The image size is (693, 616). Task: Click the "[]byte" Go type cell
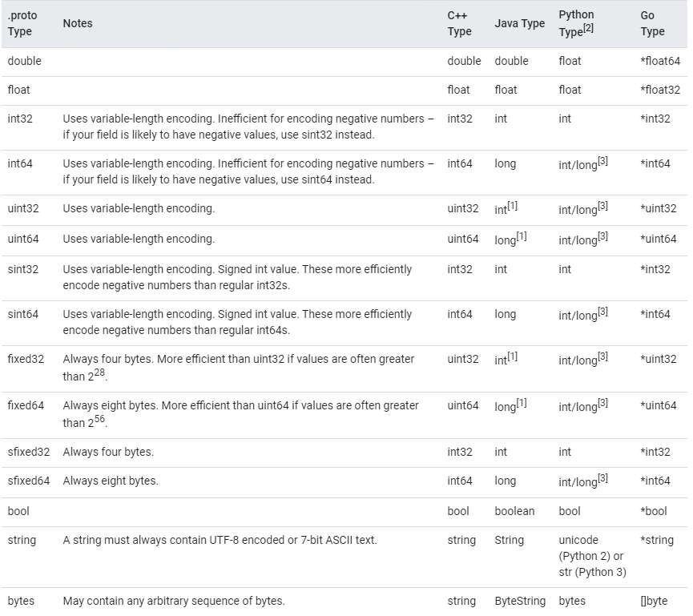point(654,601)
